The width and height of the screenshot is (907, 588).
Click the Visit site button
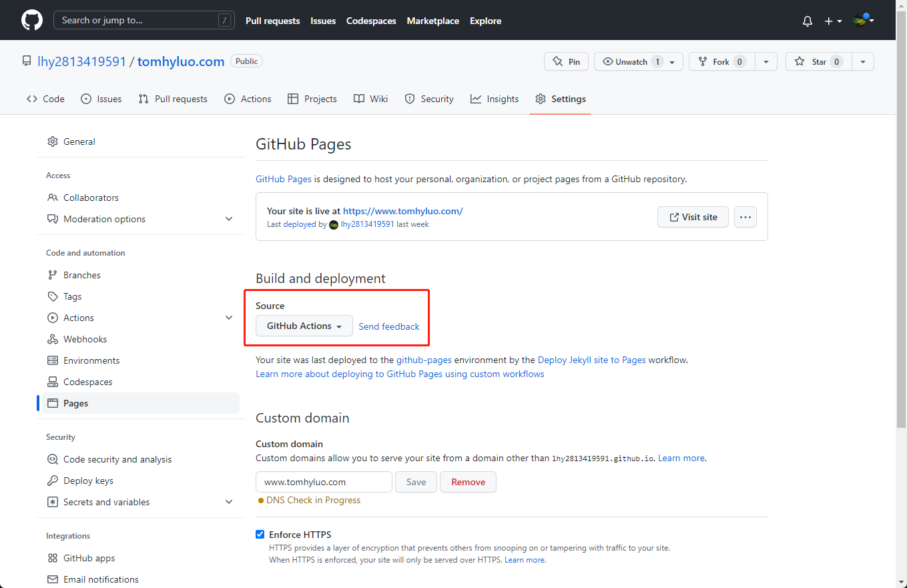pos(693,217)
